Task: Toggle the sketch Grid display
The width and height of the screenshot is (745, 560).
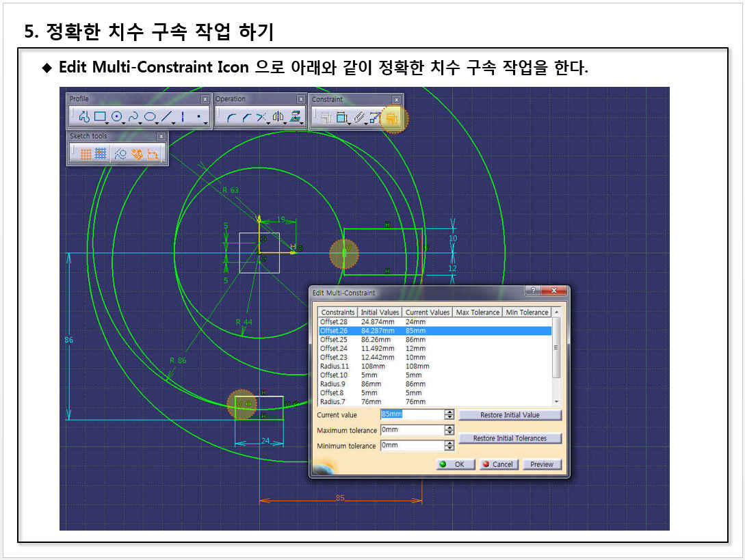Action: [86, 154]
